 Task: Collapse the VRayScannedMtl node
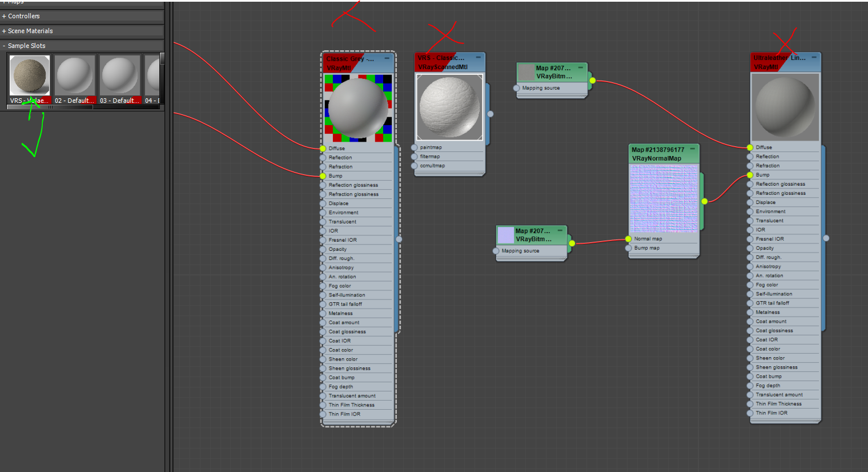[x=479, y=57]
